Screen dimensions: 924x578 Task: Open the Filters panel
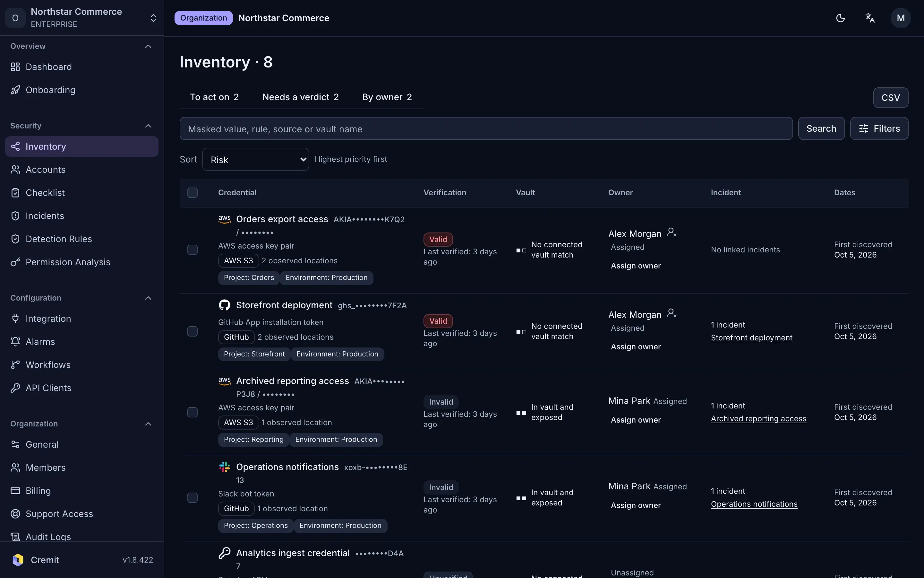[879, 128]
